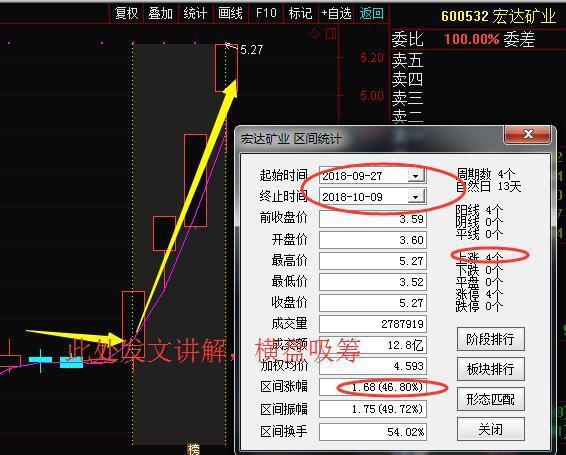Image resolution: width=566 pixels, height=455 pixels.
Task: Click the 开盘价 field 3.60
Action: point(373,240)
